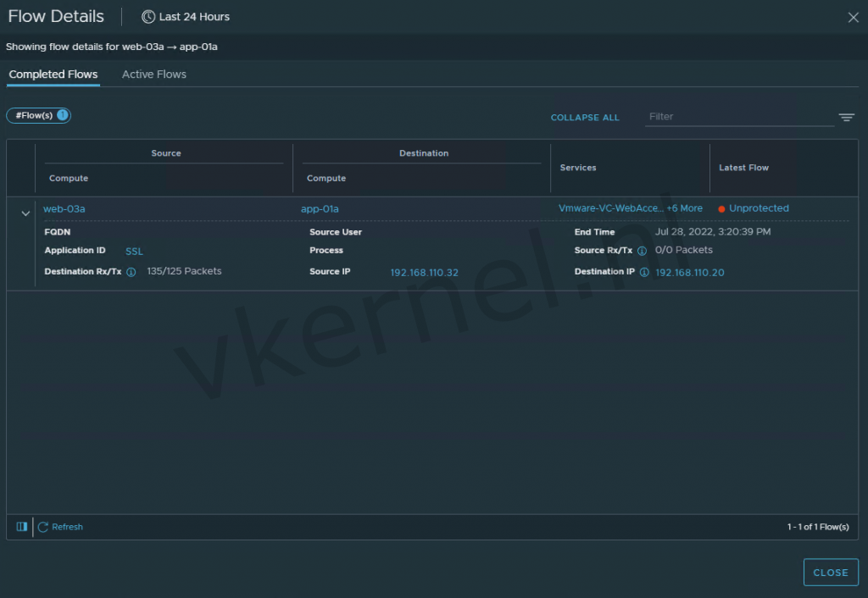Open the filter options icon beside Filter field
The height and width of the screenshot is (598, 868).
pos(846,117)
